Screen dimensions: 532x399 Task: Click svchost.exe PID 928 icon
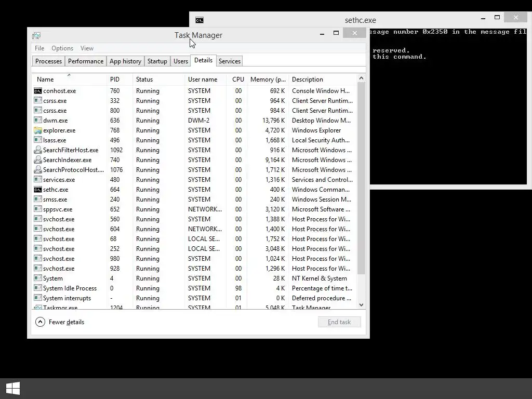(x=37, y=268)
